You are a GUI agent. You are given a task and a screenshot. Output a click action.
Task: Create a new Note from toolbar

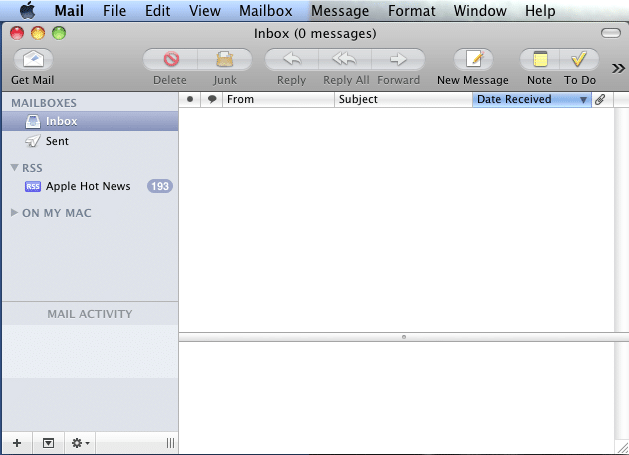coord(540,60)
